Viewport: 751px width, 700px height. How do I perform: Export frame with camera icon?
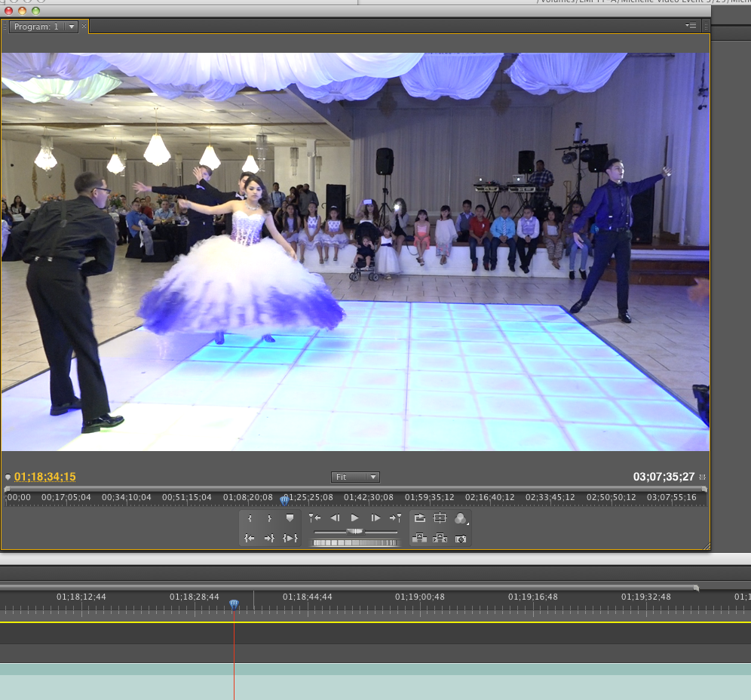tap(461, 539)
